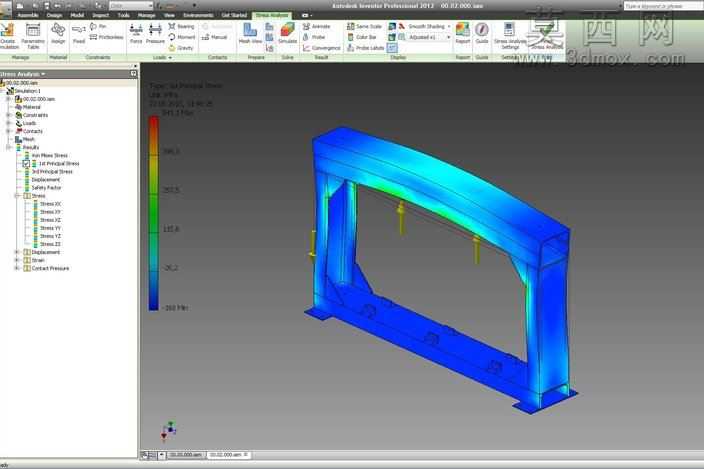Add a Bearing load
The width and height of the screenshot is (704, 469).
tap(181, 26)
